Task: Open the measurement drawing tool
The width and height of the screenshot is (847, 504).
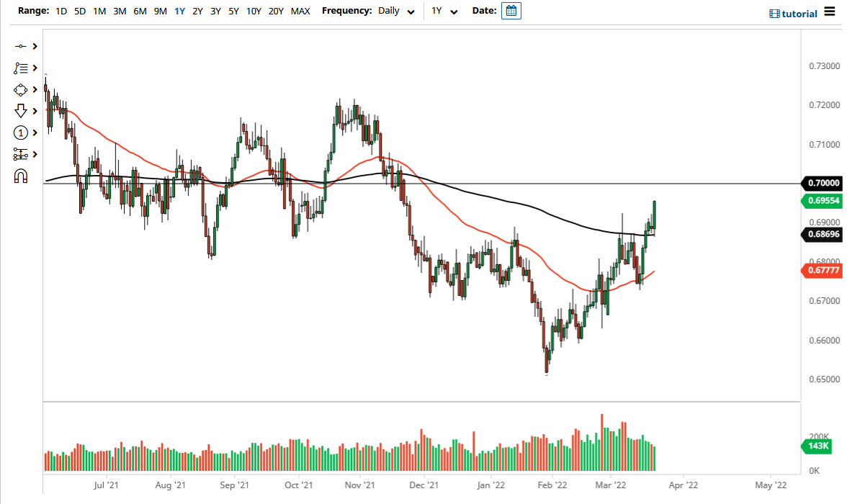Action: click(20, 154)
